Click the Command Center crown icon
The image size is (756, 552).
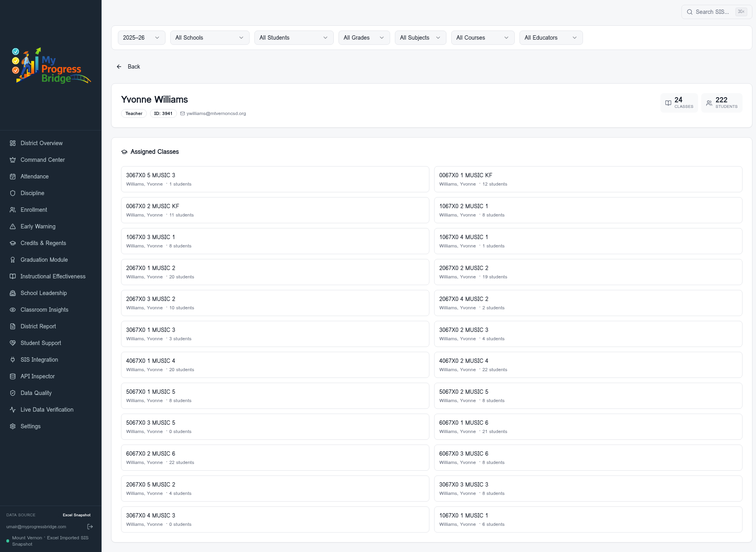[x=13, y=160]
